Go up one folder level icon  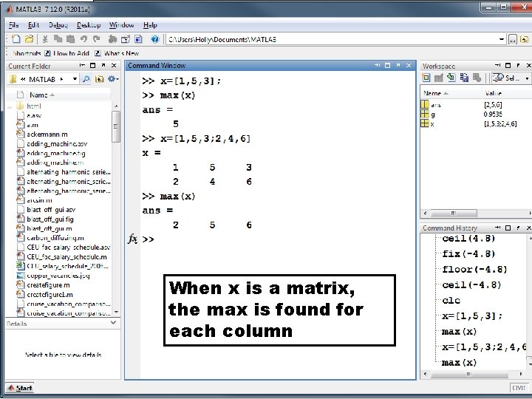[x=525, y=40]
